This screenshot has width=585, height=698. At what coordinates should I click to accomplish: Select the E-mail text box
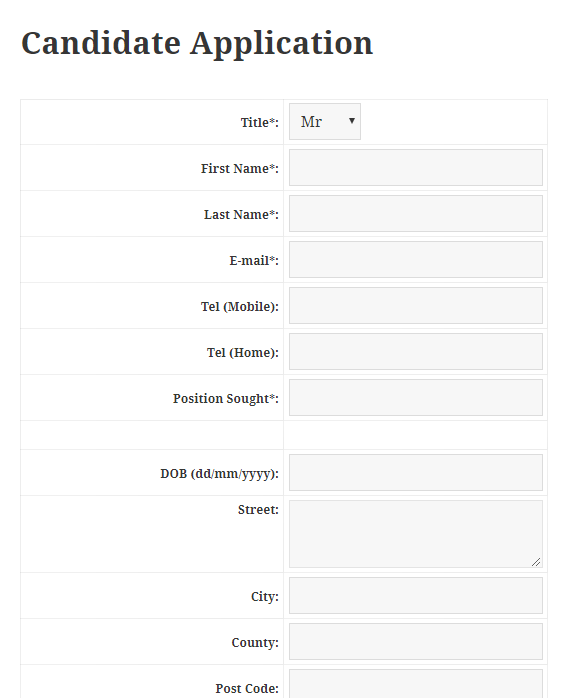(x=416, y=260)
